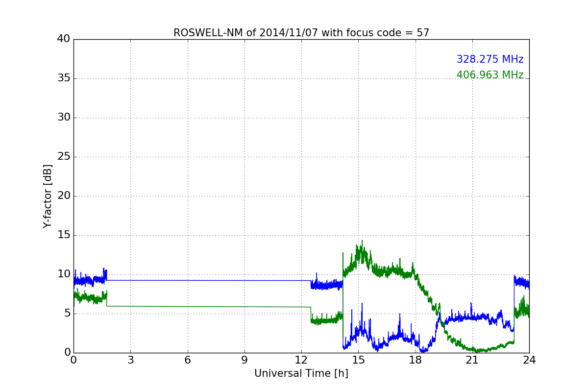Click the flat blue line near 6 h
Screen dimensions: 588x392
pos(187,280)
